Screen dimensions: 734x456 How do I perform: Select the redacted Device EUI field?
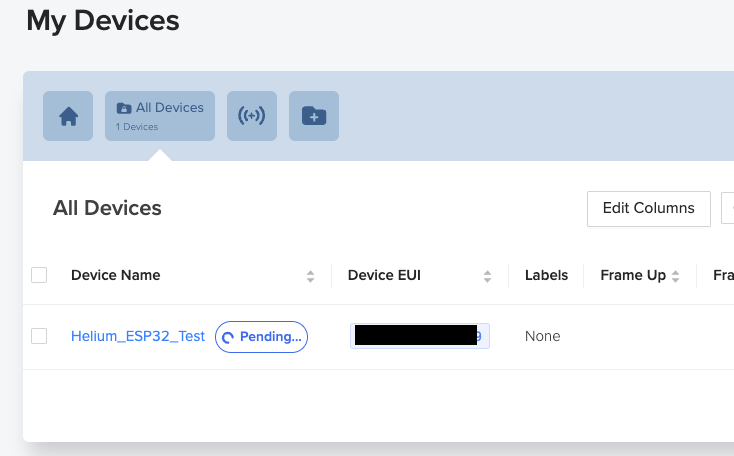(420, 336)
